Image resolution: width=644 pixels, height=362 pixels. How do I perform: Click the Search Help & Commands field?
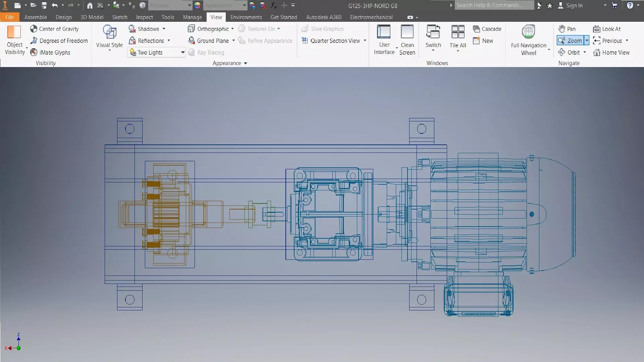[493, 5]
